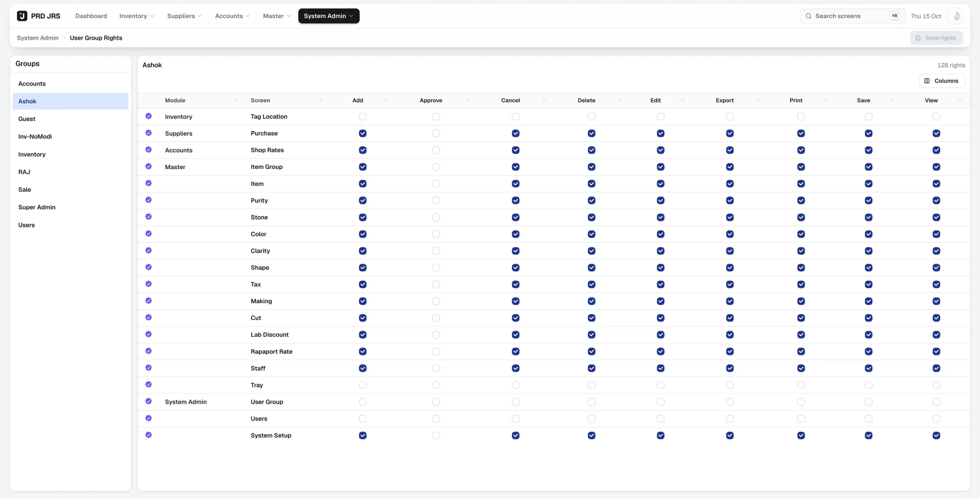
Task: Go to the Dashboard tab
Action: point(91,16)
